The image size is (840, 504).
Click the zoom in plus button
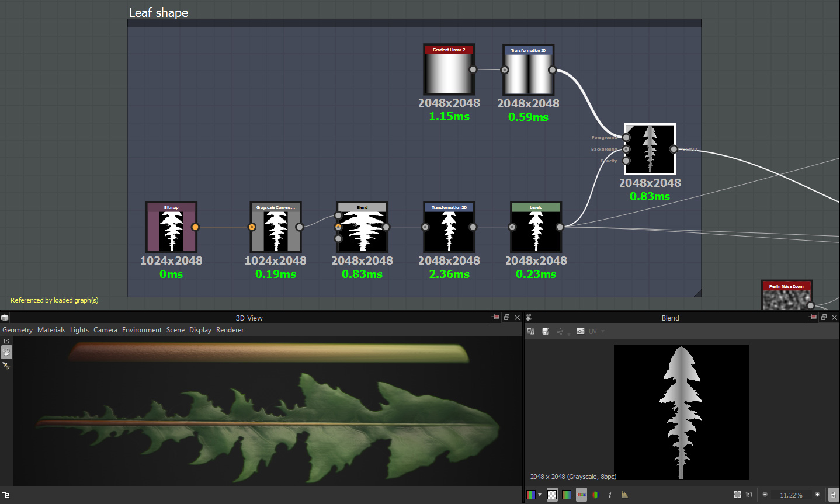(x=817, y=495)
